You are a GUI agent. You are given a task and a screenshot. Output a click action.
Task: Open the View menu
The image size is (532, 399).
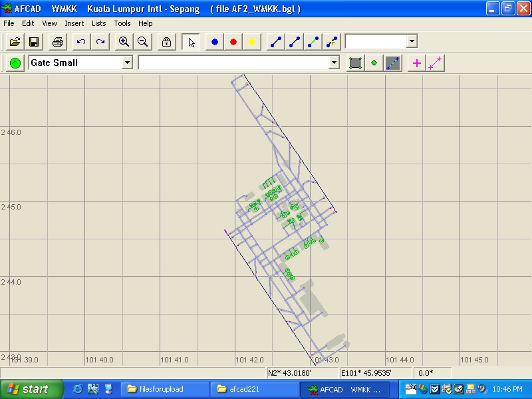point(49,23)
